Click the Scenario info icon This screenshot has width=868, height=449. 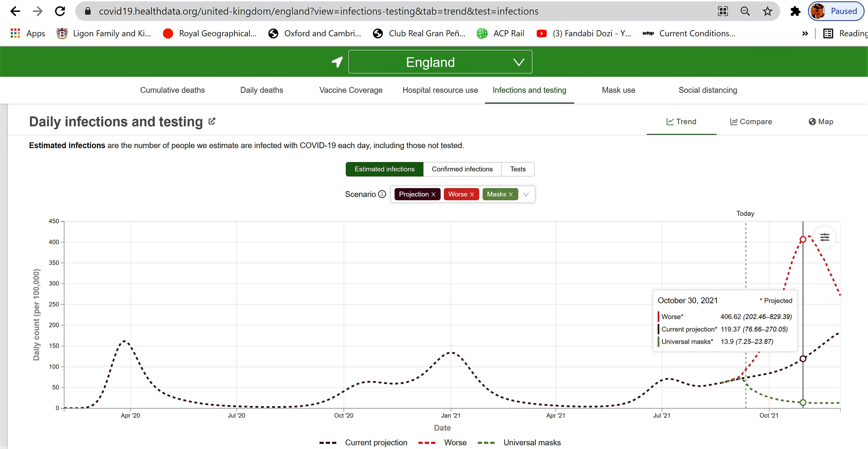tap(382, 194)
